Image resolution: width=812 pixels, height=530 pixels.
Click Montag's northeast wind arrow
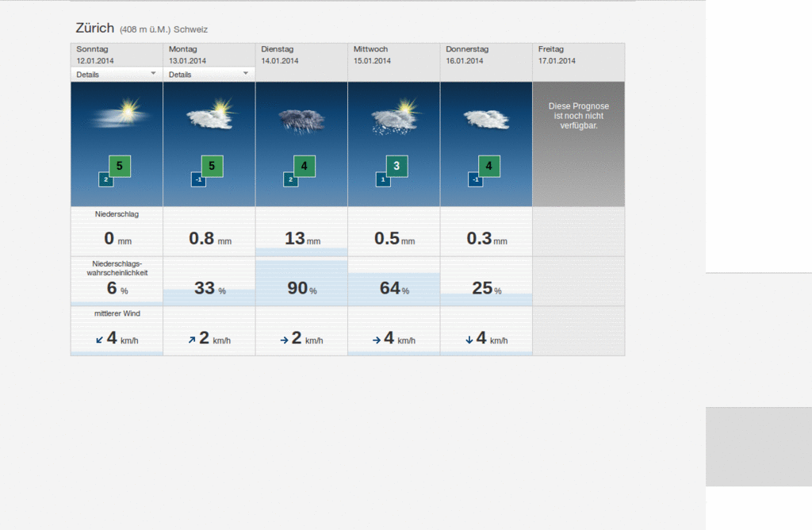coord(192,340)
